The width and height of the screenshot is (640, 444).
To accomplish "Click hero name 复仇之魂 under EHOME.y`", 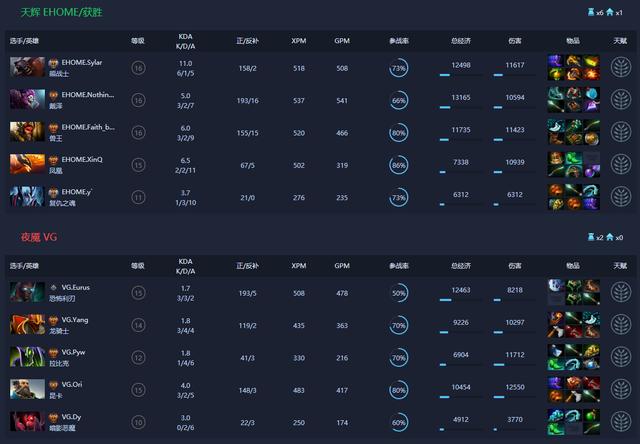I will click(x=62, y=203).
